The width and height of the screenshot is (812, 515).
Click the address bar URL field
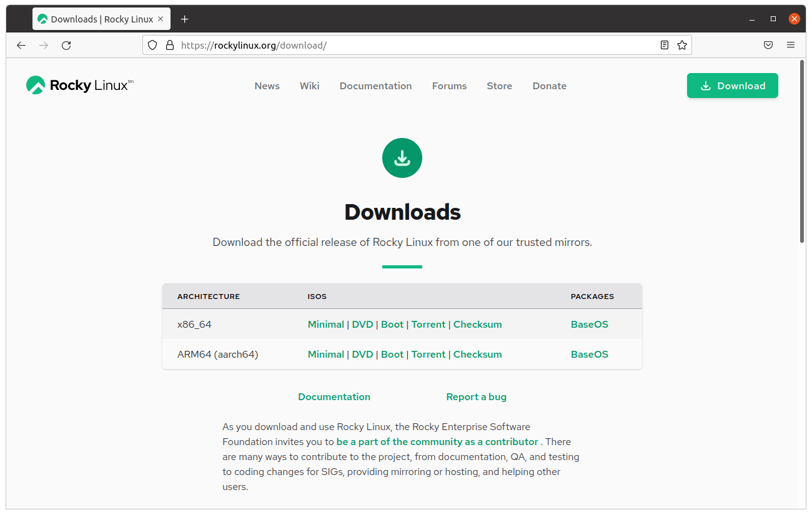[x=418, y=45]
